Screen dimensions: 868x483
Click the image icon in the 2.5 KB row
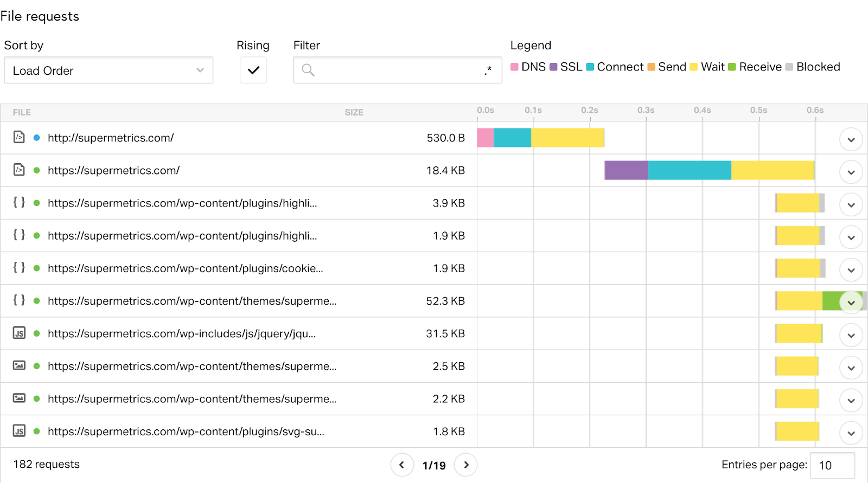tap(19, 365)
